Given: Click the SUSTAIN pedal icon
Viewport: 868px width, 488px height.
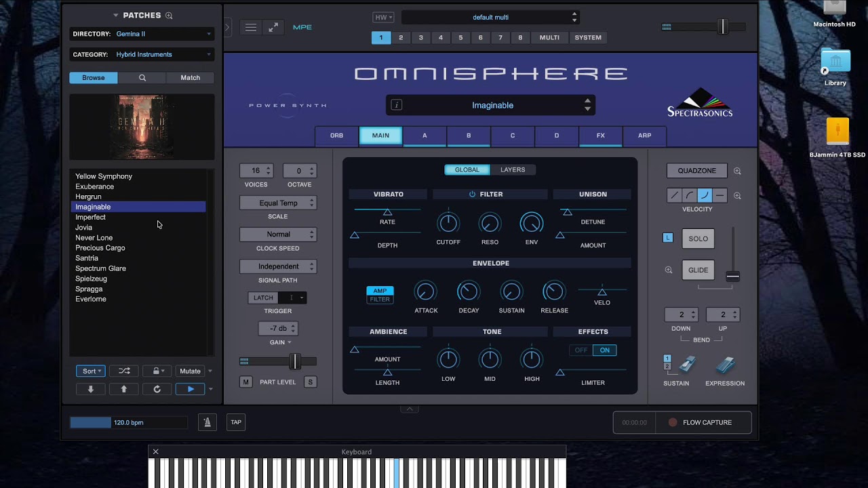Looking at the screenshot, I should (x=686, y=365).
